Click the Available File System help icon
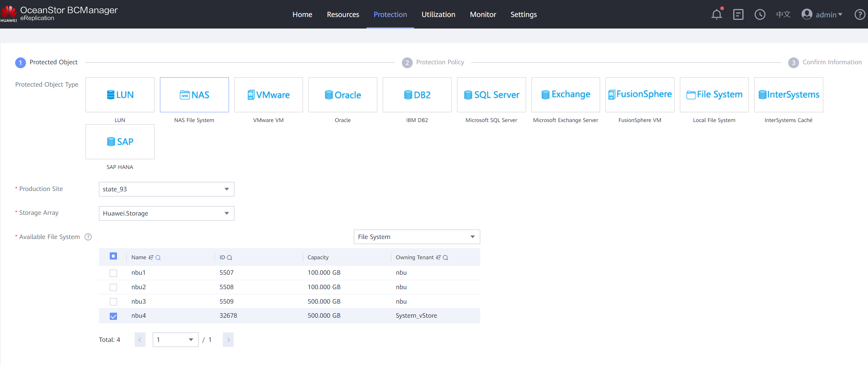This screenshot has width=868, height=365. click(88, 237)
